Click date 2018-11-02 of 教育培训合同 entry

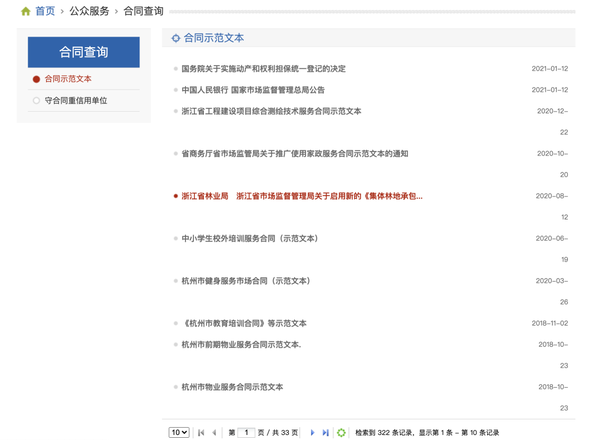click(549, 323)
